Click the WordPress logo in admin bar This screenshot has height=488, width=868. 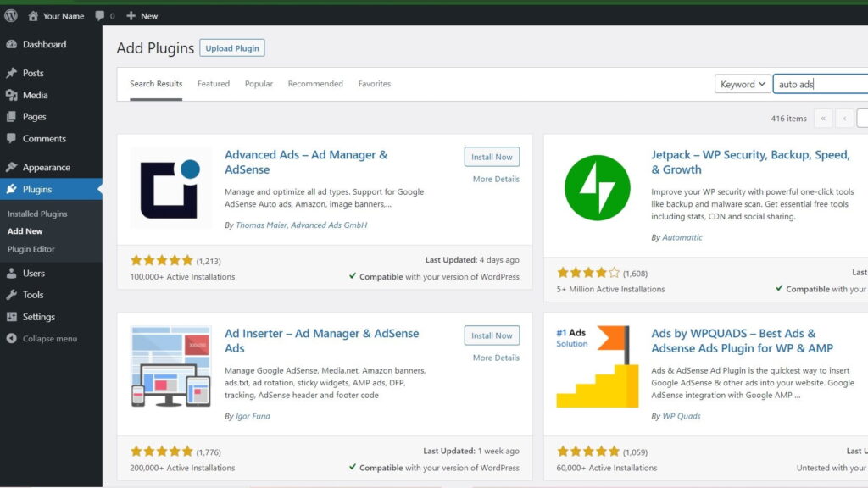pyautogui.click(x=11, y=15)
